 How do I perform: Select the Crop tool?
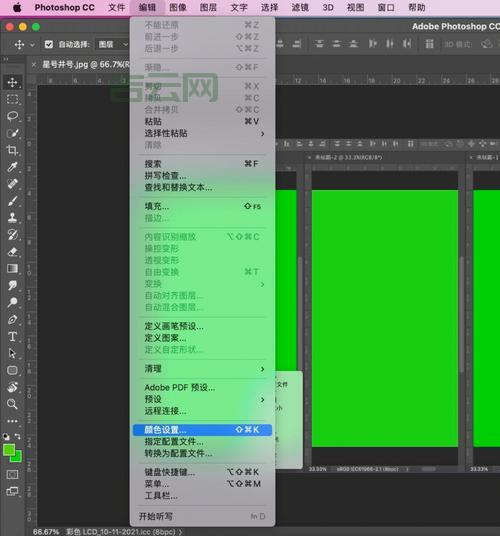(13, 150)
